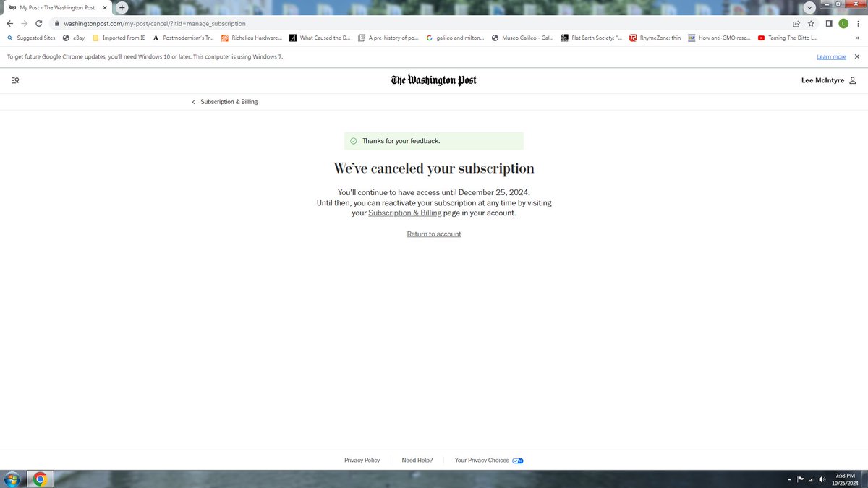Viewport: 868px width, 488px height.
Task: Click the Chrome icon in taskbar
Action: pyautogui.click(x=40, y=479)
